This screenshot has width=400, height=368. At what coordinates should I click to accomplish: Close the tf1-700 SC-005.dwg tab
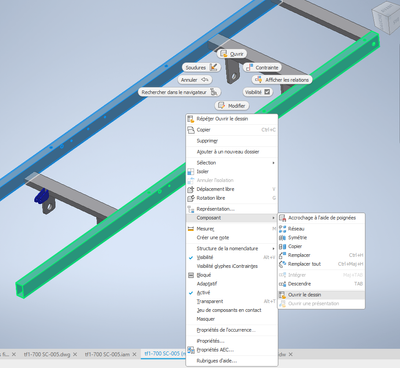coord(75,354)
